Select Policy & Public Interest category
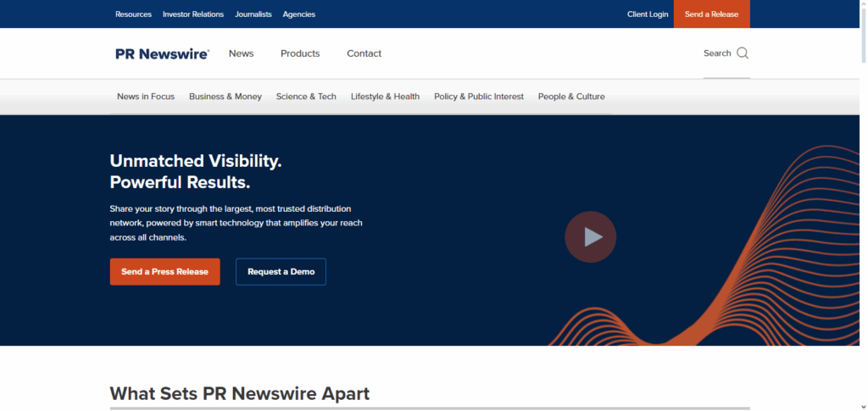 (479, 97)
